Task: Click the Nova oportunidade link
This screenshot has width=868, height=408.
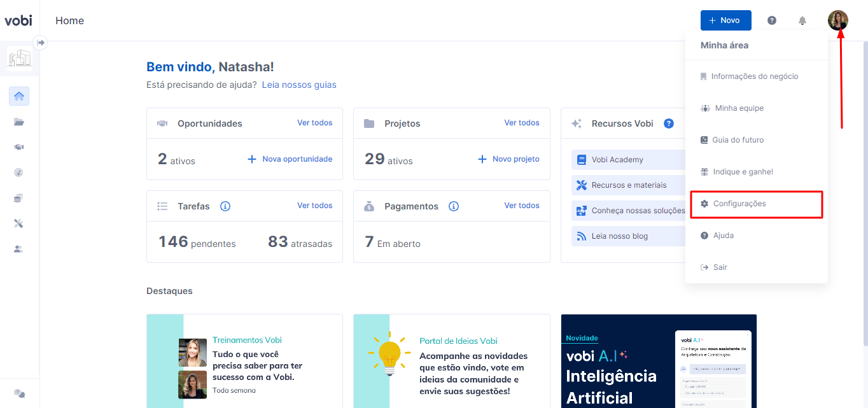Action: point(290,159)
